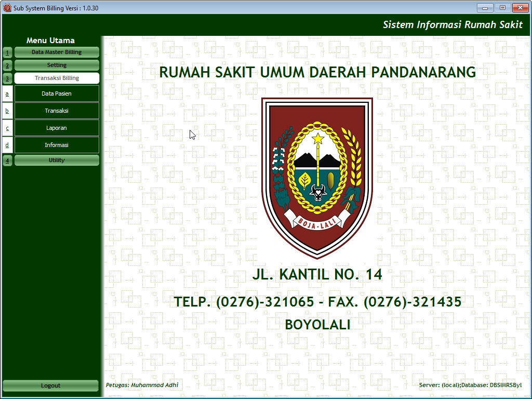Click RUMAH SAKIT UMUM DAERAH PANDANARANG title
Viewport: 532px width, 399px height.
[x=317, y=72]
